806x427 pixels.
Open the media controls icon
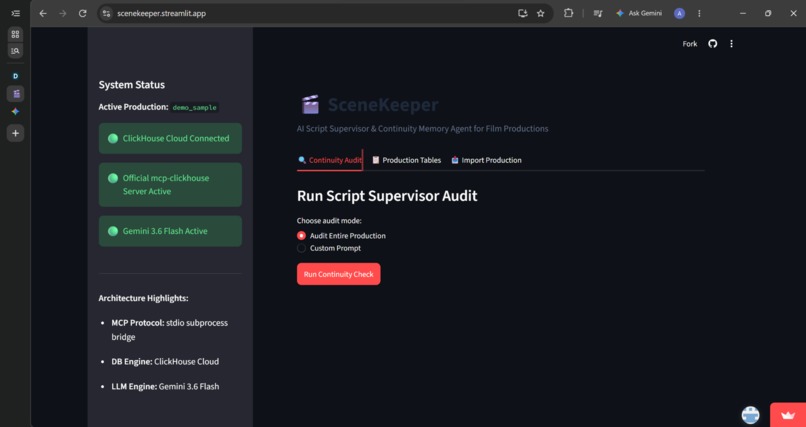coord(598,13)
